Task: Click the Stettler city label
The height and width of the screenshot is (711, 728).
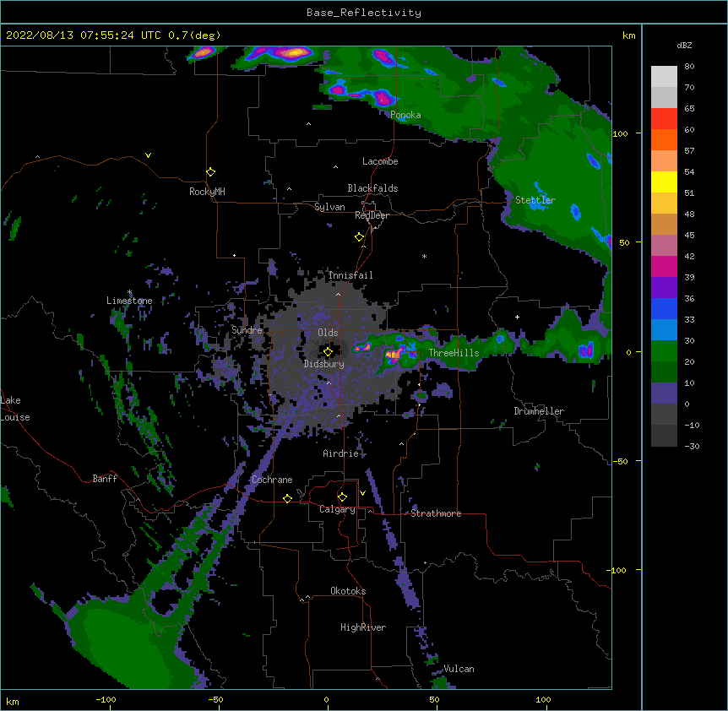Action: point(535,200)
